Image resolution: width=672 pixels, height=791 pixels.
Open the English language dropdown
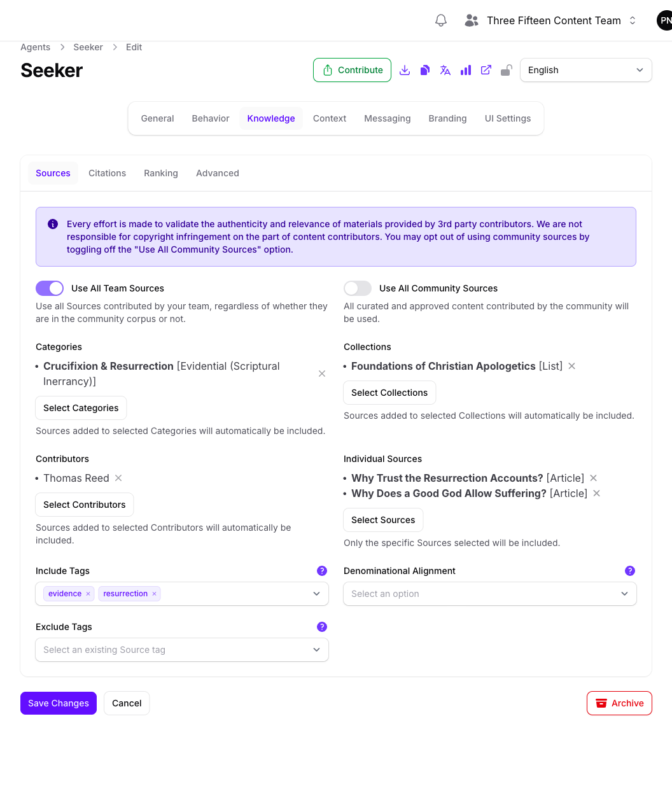[x=586, y=70]
